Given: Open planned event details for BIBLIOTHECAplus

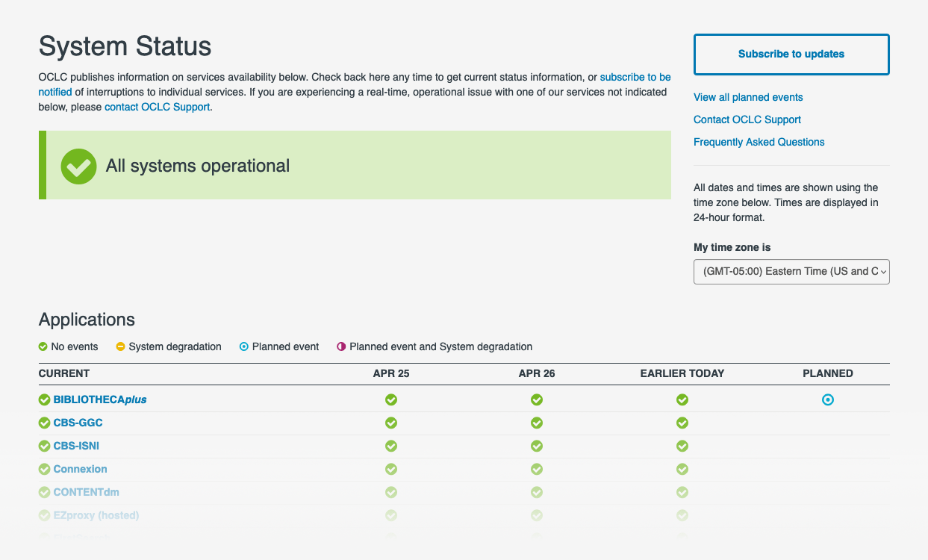Looking at the screenshot, I should click(827, 399).
